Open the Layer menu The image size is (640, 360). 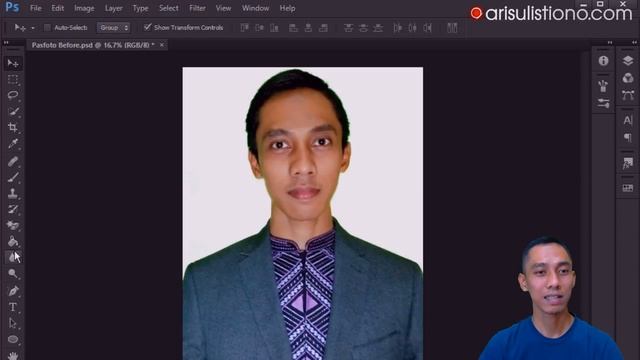pyautogui.click(x=113, y=8)
